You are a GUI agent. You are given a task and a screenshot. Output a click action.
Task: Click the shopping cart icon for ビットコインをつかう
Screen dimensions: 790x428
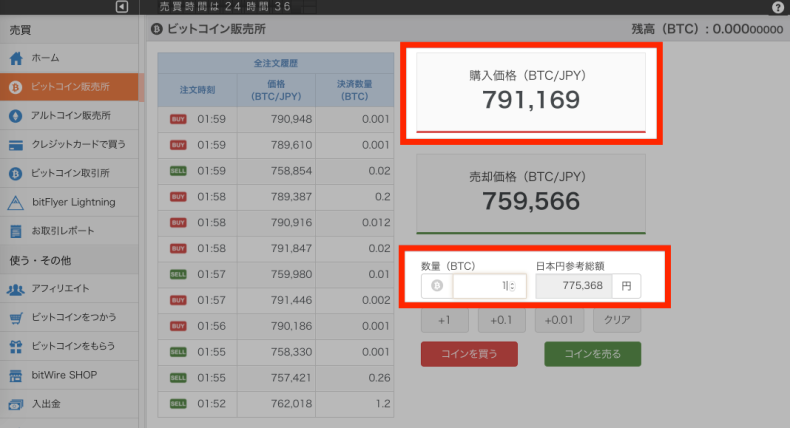(16, 318)
